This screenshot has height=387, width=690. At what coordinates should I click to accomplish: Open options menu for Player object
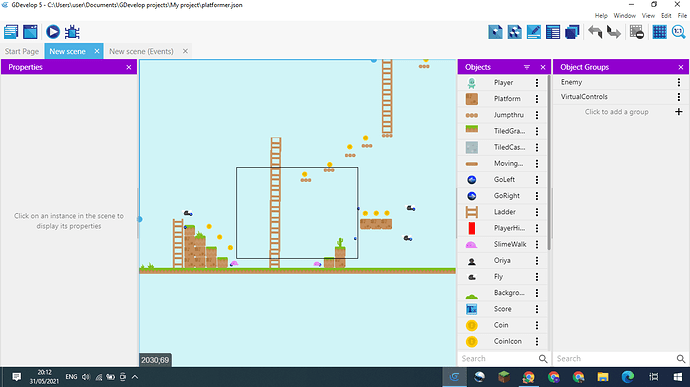click(537, 82)
